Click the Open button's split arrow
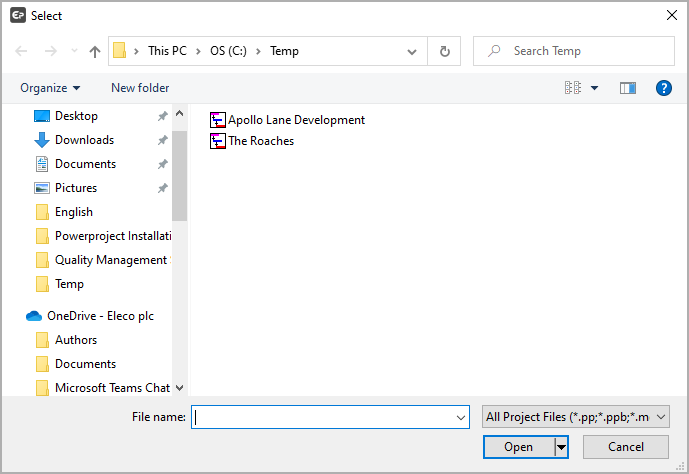The width and height of the screenshot is (689, 474). pyautogui.click(x=562, y=447)
